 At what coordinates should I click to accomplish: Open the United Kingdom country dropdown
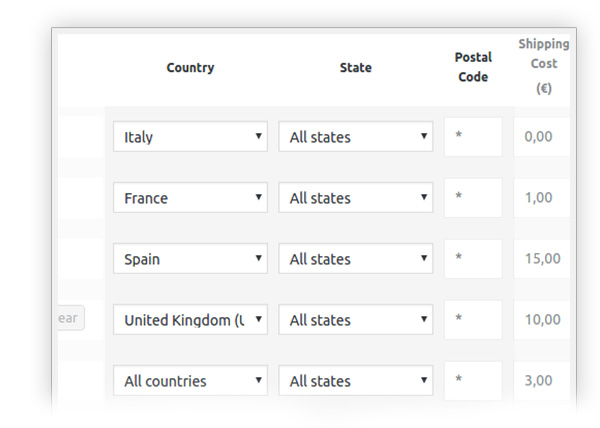pos(190,320)
